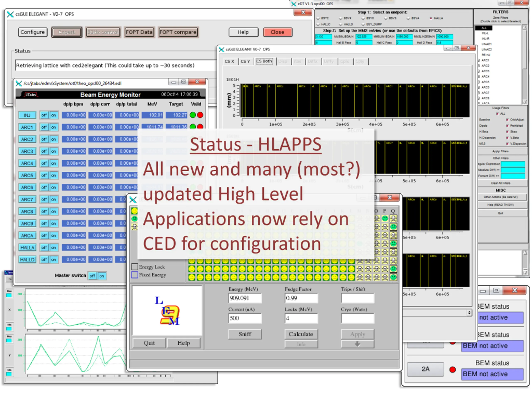Toggle the Prohibited usage filter
The image size is (532, 399).
point(507,126)
